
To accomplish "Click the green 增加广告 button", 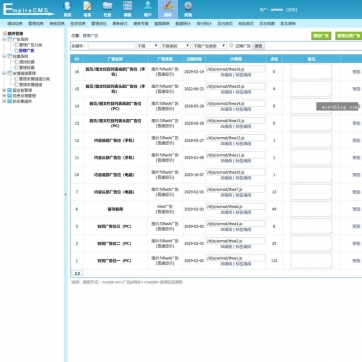I will click(321, 36).
